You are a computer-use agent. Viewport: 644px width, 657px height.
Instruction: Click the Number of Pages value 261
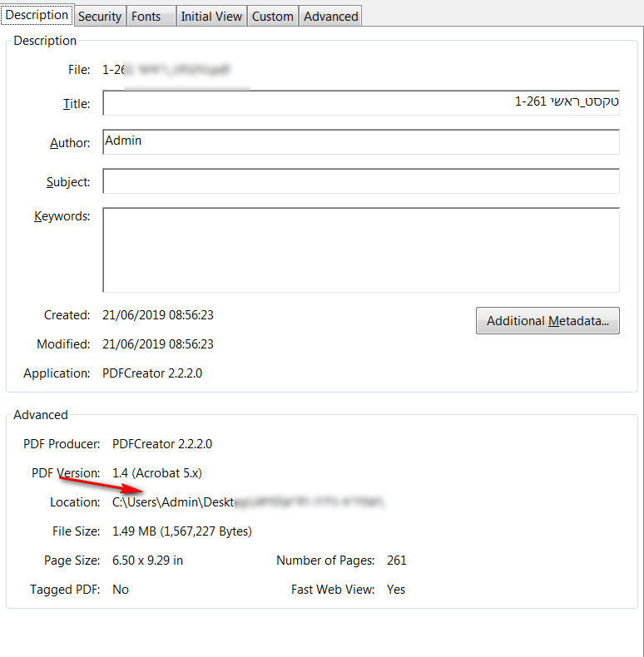pyautogui.click(x=397, y=561)
